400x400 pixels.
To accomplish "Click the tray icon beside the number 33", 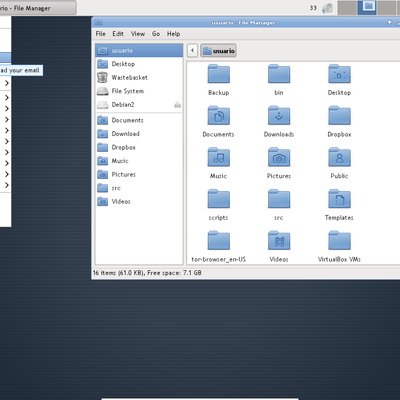I will [x=327, y=8].
